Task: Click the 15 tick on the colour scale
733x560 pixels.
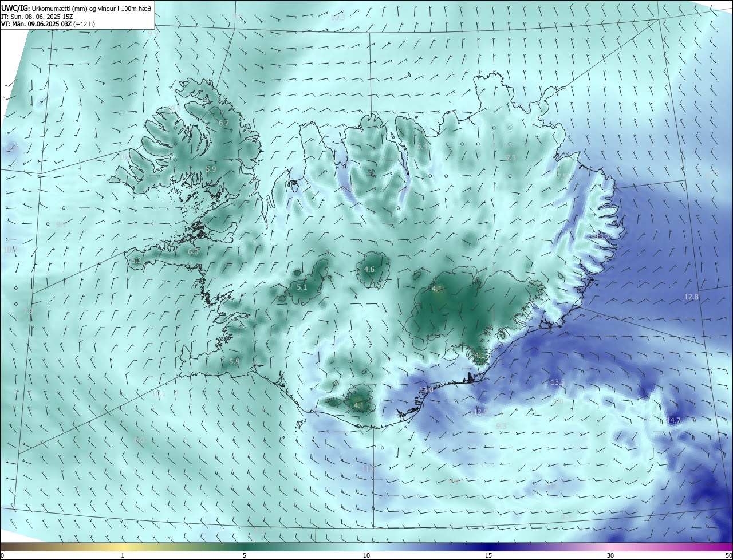Action: (x=488, y=555)
